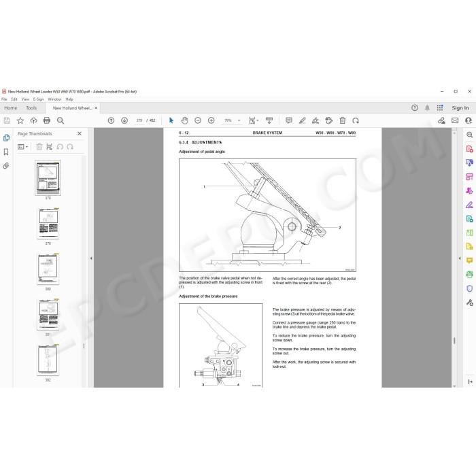Screen dimensions: 476x476
Task: Add a comment note icon
Action: (x=289, y=120)
